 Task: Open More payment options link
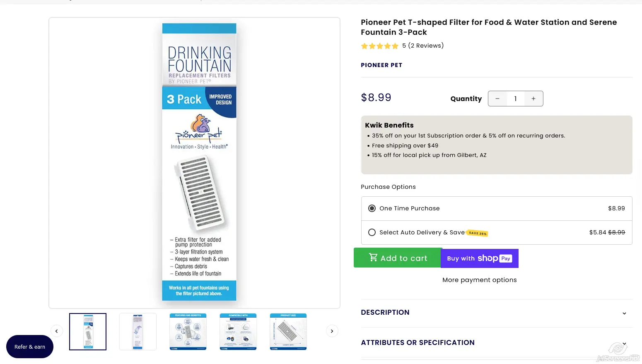pos(479,280)
